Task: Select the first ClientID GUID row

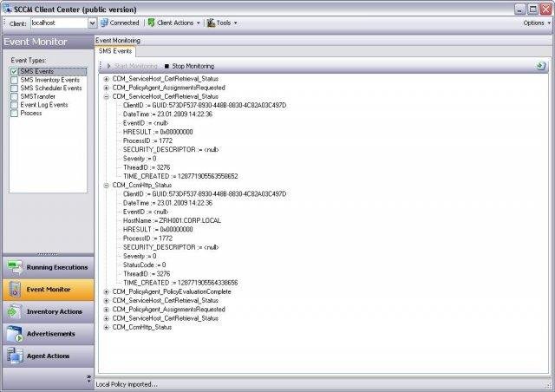Action: coord(205,105)
